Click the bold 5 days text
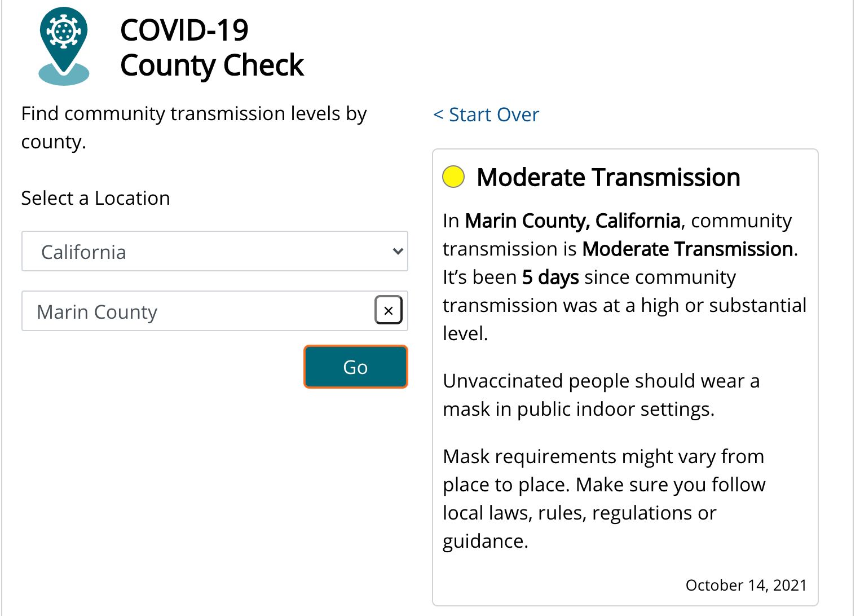Screen dimensions: 860x616 [550, 277]
